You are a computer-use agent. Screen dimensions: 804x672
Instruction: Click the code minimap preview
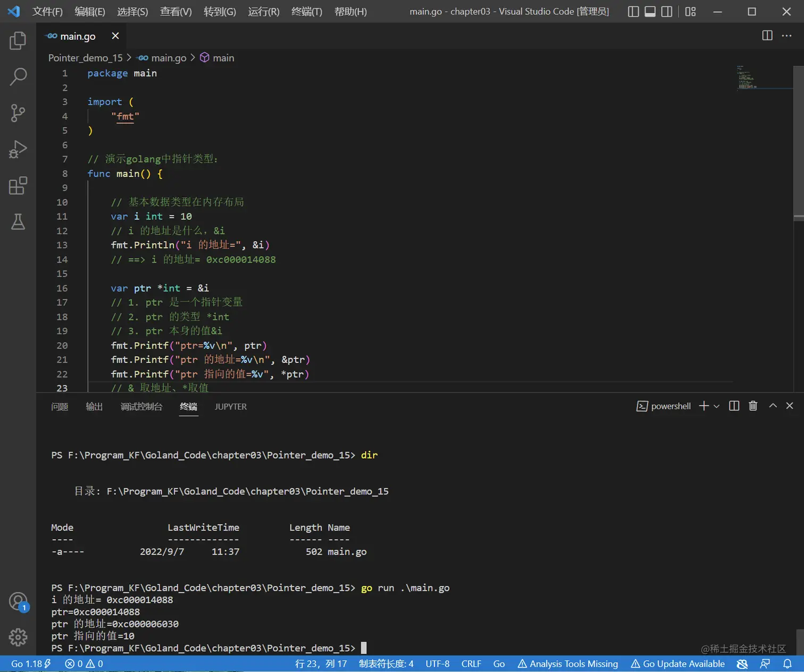764,77
